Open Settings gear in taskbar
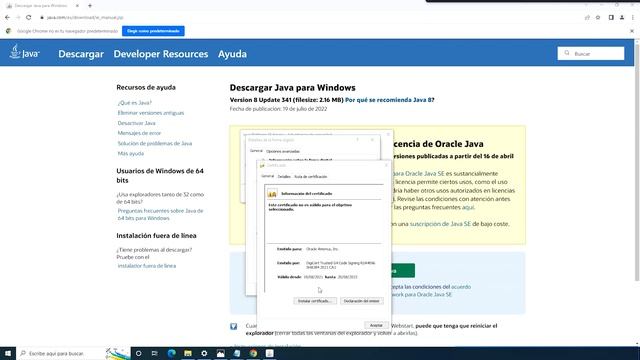 coord(204,353)
